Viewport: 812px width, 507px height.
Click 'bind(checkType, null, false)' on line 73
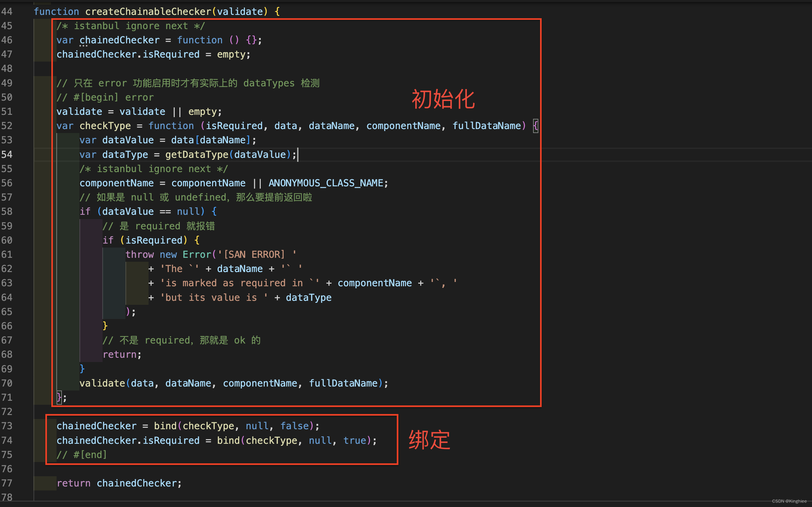point(234,426)
